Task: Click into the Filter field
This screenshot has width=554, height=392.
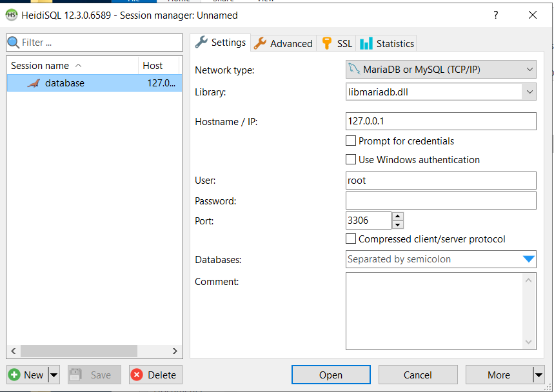Action: pos(94,43)
